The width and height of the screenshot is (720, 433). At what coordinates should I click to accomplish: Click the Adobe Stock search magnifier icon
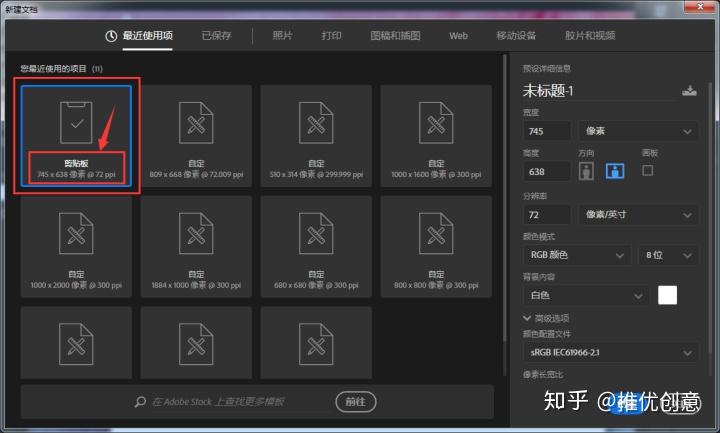pyautogui.click(x=141, y=402)
